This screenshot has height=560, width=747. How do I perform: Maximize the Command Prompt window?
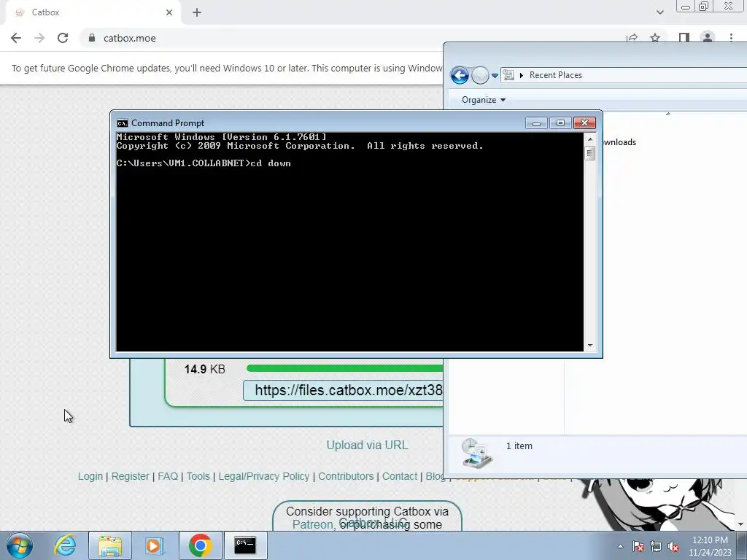click(560, 123)
